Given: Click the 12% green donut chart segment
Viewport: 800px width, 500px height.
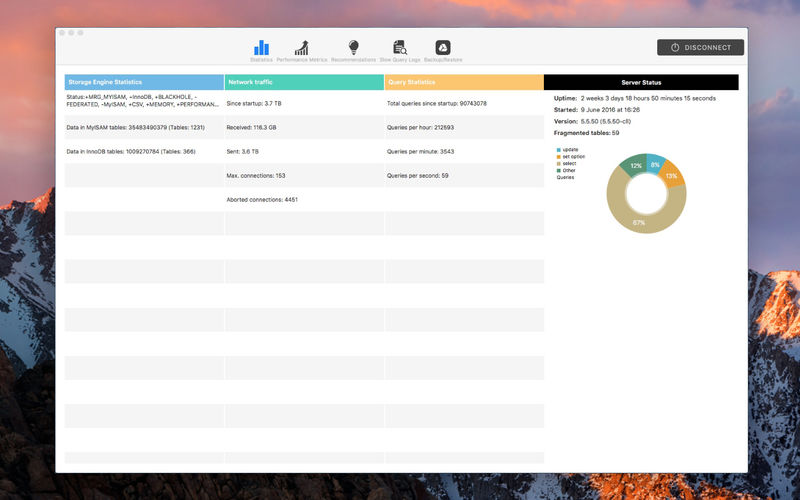Looking at the screenshot, I should (x=634, y=166).
